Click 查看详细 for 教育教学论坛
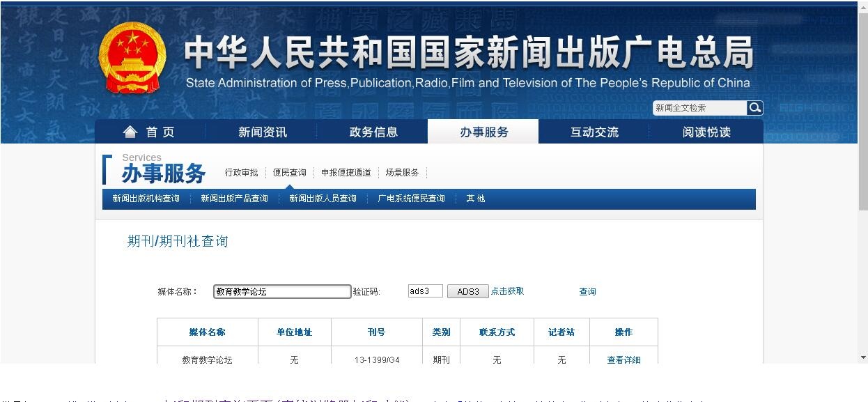 pos(623,360)
